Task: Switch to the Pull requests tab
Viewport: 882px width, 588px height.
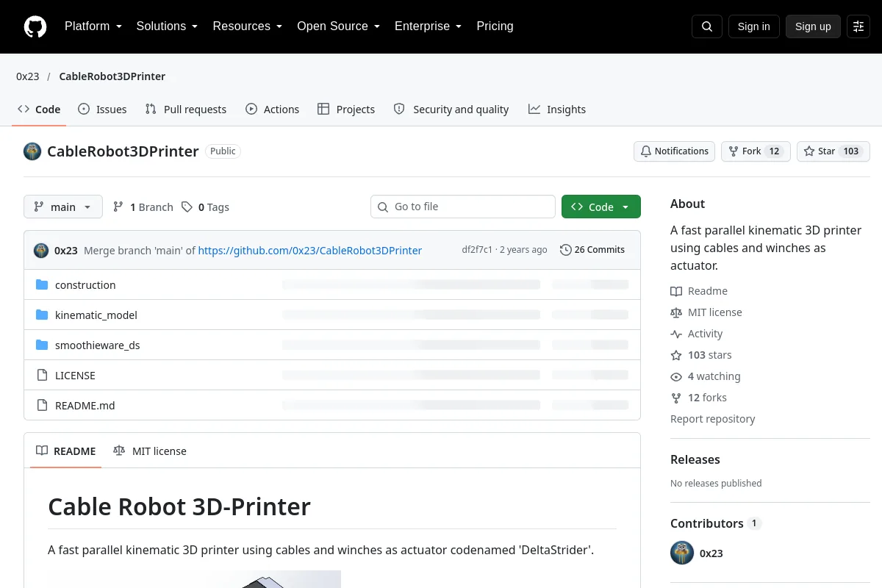Action: 186,110
